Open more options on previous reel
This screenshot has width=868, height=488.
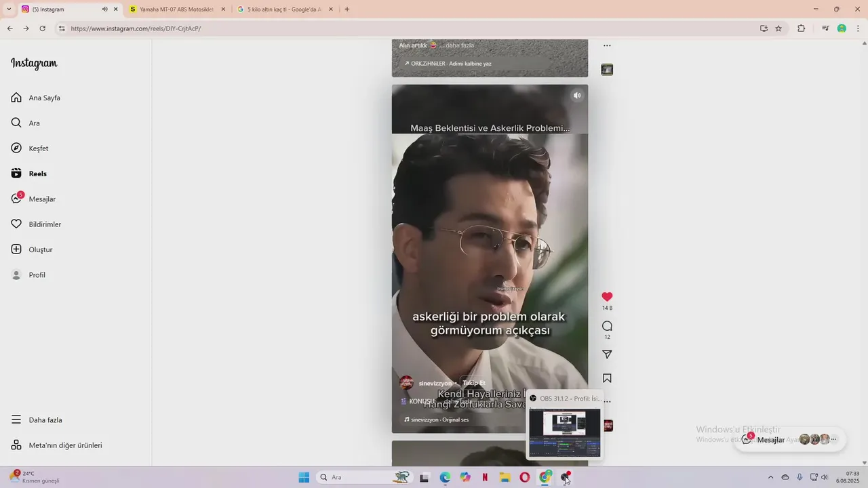click(607, 46)
